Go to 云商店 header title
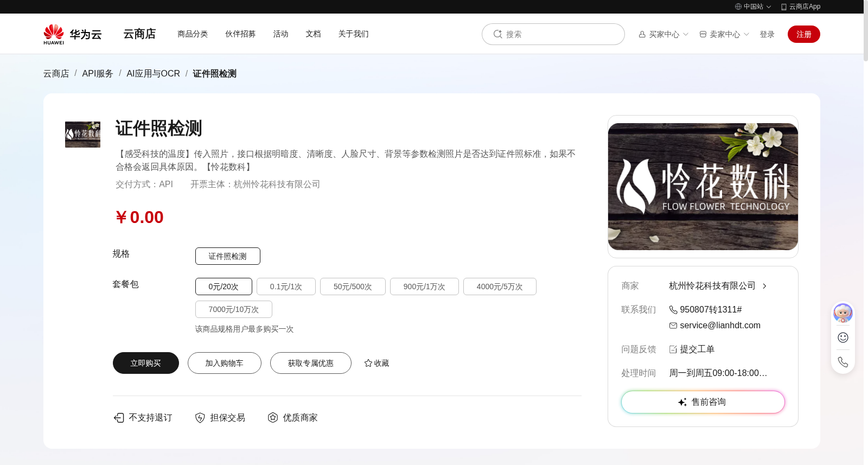The height and width of the screenshot is (465, 868). pyautogui.click(x=139, y=34)
